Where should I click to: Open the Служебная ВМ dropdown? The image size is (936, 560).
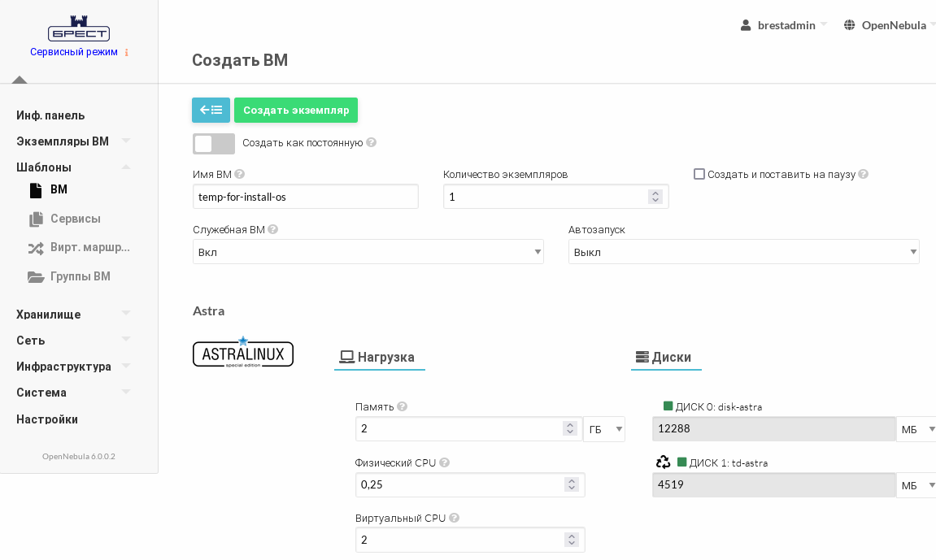coord(368,252)
